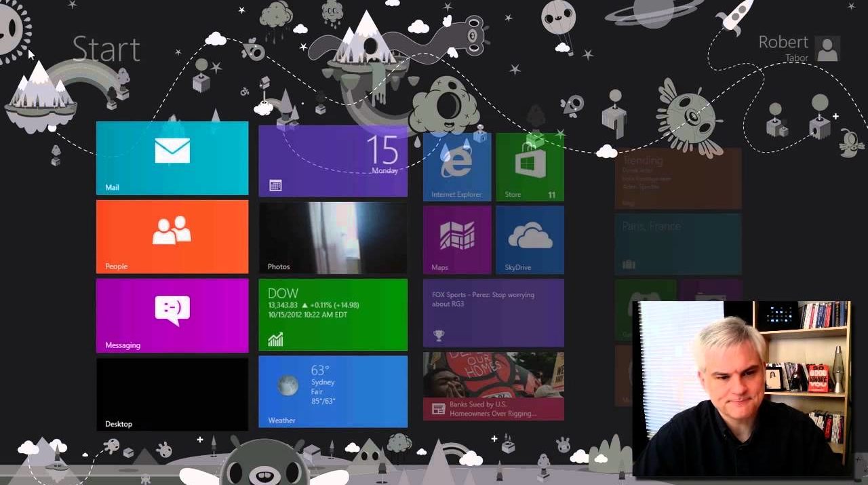Open Internet Explorer tile
The height and width of the screenshot is (485, 868).
click(456, 167)
